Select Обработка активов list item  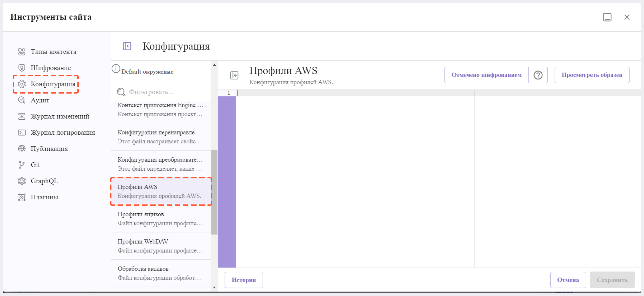click(x=161, y=273)
